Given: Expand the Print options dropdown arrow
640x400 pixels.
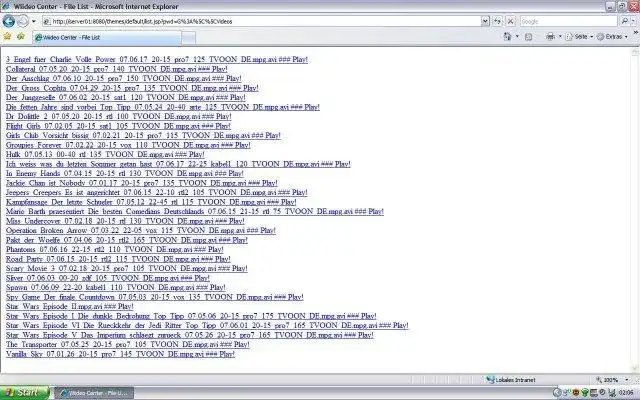Looking at the screenshot, I should (x=560, y=37).
